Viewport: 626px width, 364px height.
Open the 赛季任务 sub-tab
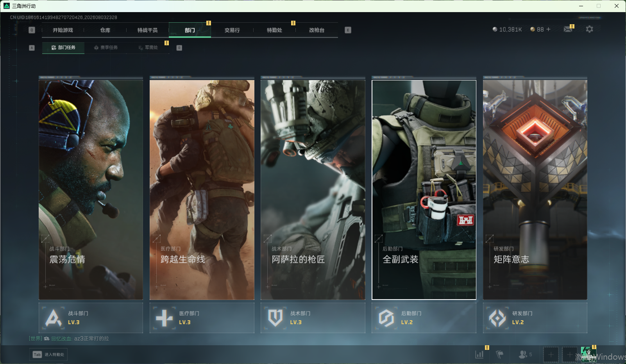pyautogui.click(x=106, y=48)
